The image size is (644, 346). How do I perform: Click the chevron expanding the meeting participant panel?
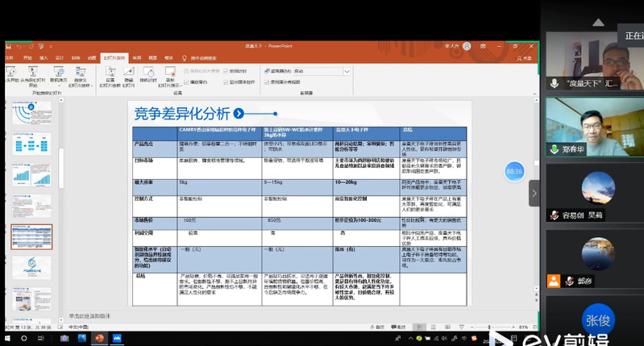pyautogui.click(x=534, y=193)
